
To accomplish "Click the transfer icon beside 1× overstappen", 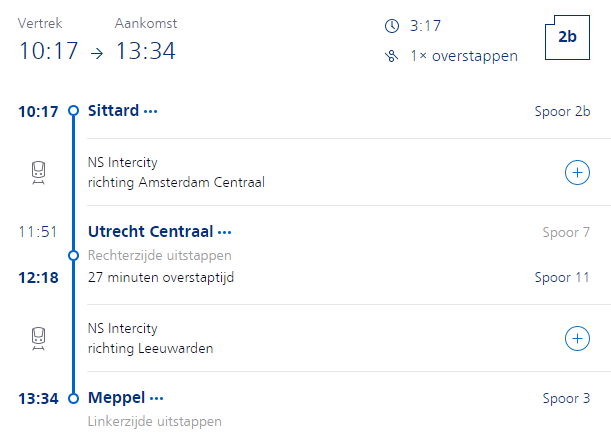I will click(390, 56).
